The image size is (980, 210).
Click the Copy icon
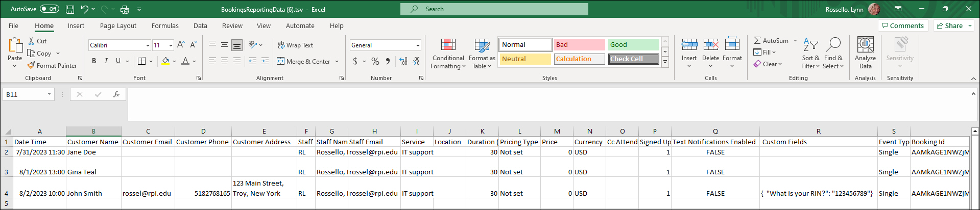coord(32,53)
